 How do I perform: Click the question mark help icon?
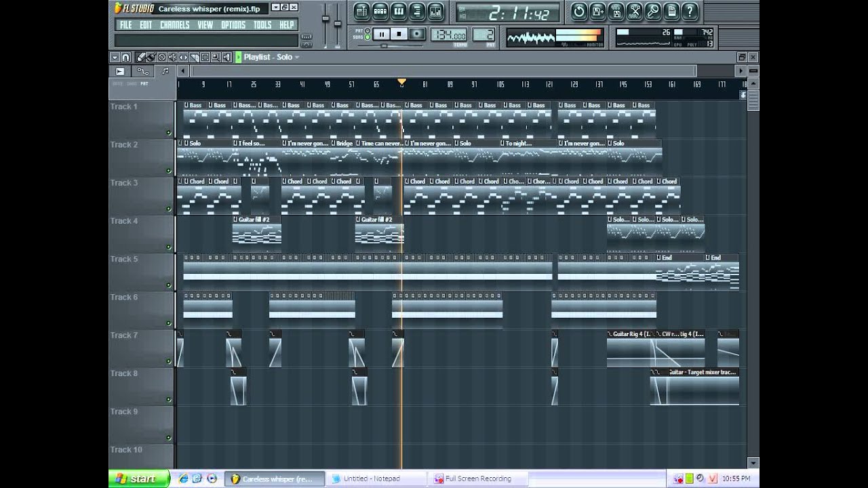coord(690,11)
